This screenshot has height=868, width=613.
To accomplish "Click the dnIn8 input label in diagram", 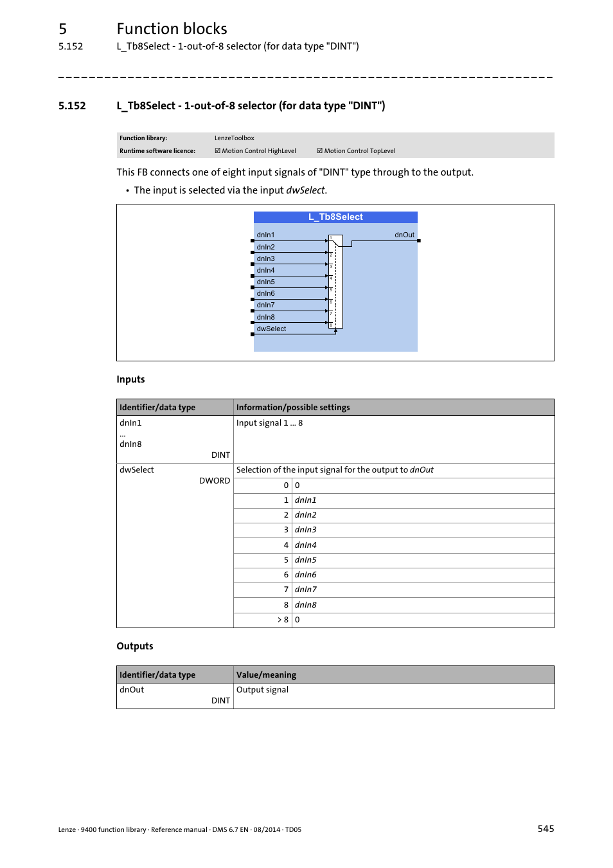I will point(265,317).
